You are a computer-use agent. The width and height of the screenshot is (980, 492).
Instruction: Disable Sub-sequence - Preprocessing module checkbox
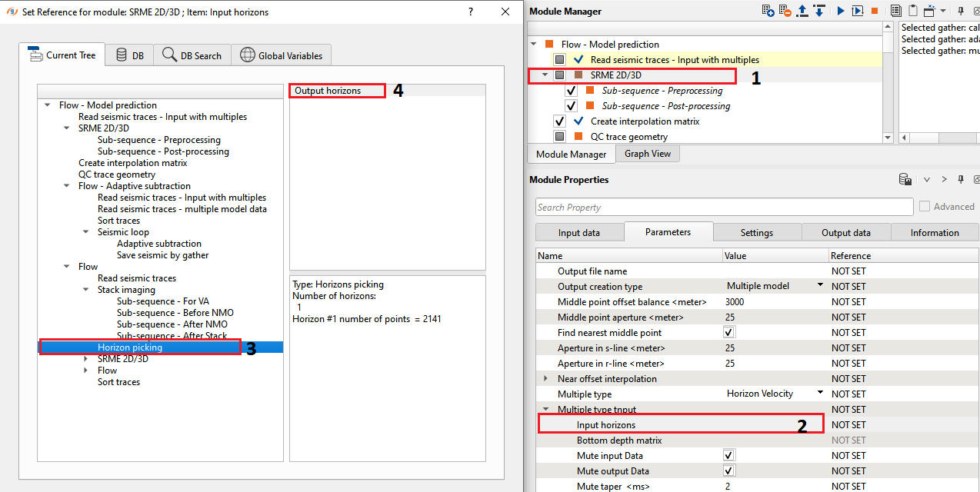click(x=571, y=91)
